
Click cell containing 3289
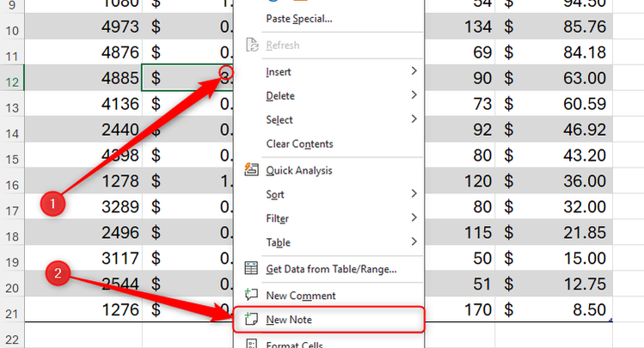tap(83, 206)
